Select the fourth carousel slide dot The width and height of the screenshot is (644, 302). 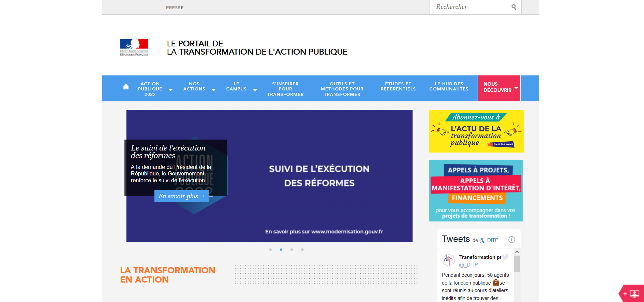[302, 249]
